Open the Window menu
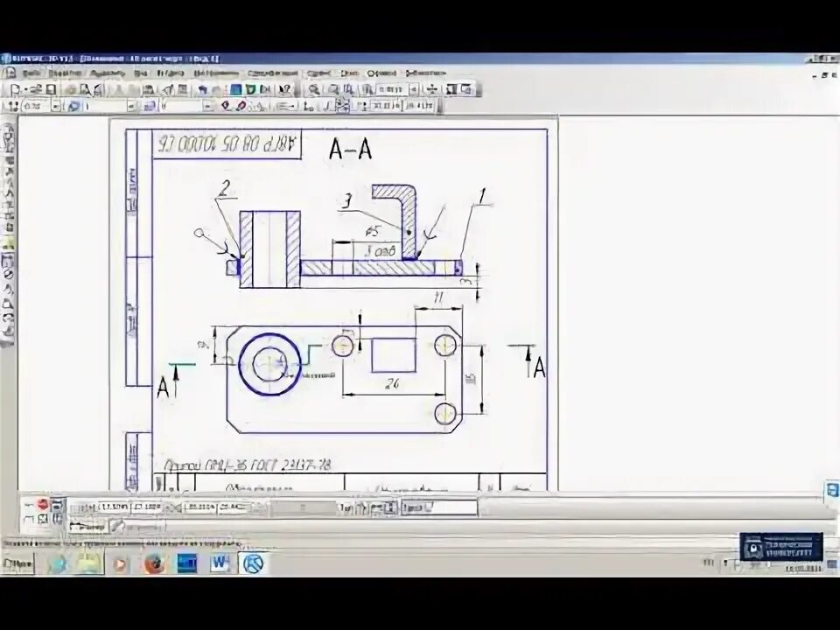This screenshot has width=840, height=630. click(349, 73)
